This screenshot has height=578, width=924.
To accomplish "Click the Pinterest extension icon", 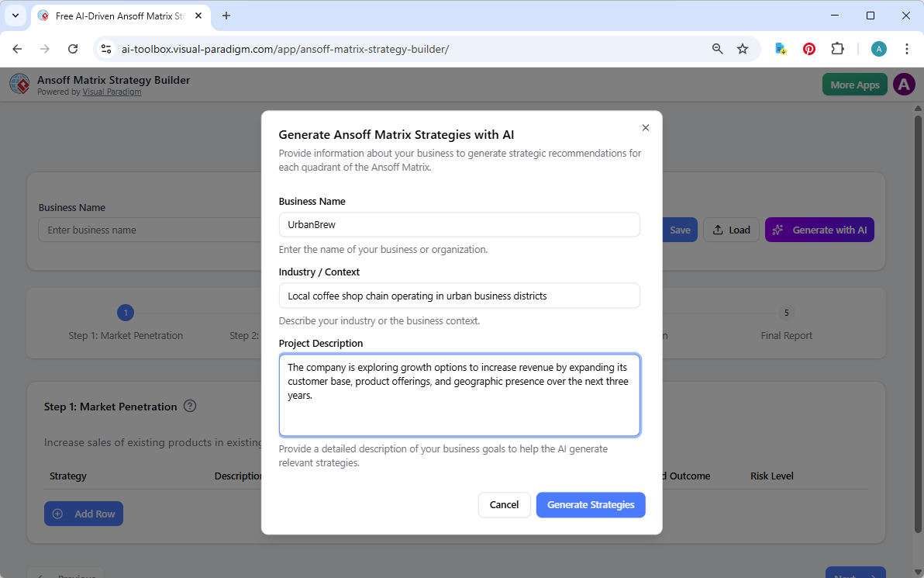I will 808,48.
